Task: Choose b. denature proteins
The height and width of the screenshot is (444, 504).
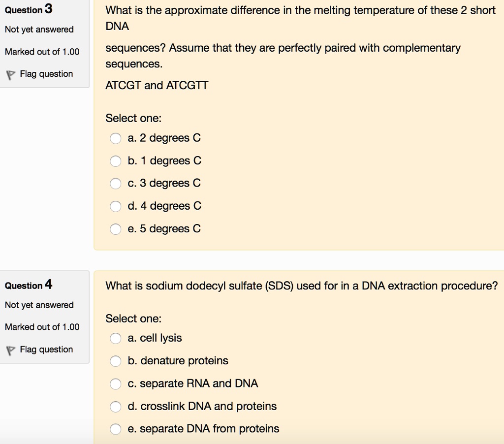Action: pyautogui.click(x=115, y=361)
